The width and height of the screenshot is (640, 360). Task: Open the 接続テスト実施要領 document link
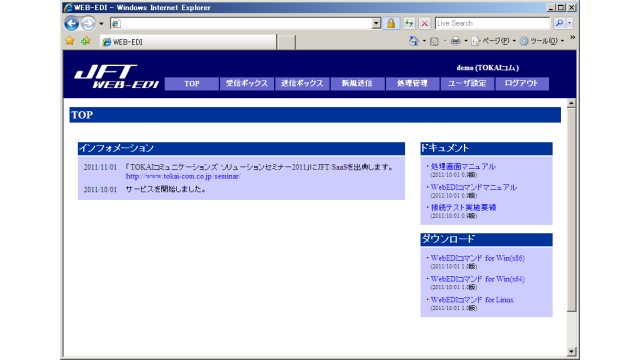[463, 207]
